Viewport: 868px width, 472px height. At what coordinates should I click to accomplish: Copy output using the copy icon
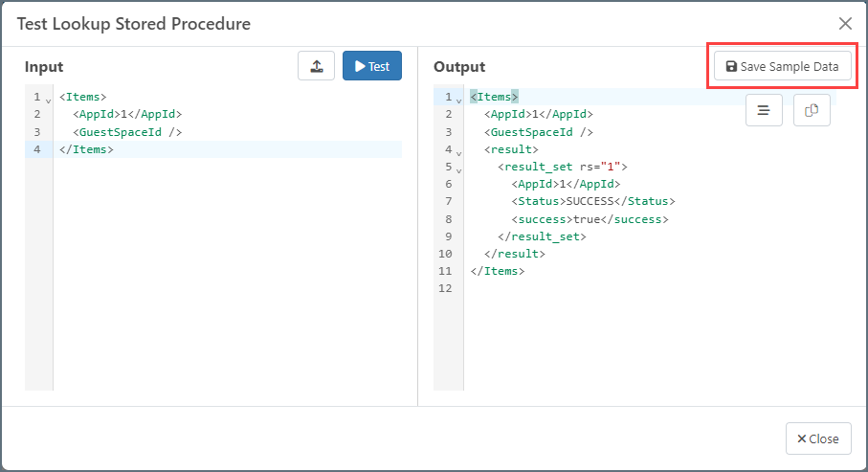812,110
